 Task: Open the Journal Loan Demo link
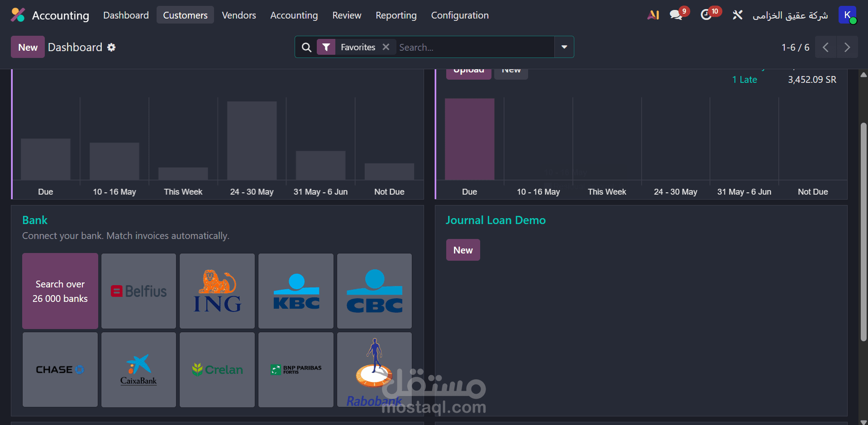[x=496, y=220]
